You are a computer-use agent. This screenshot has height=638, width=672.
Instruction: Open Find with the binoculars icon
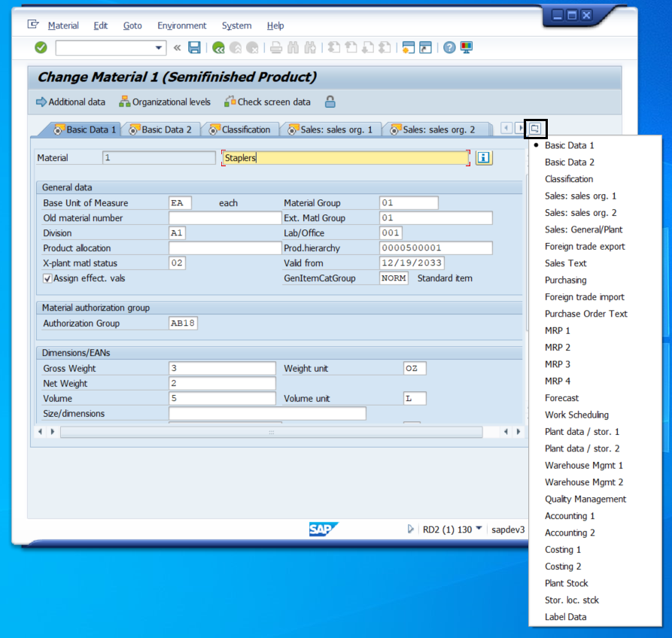click(293, 47)
